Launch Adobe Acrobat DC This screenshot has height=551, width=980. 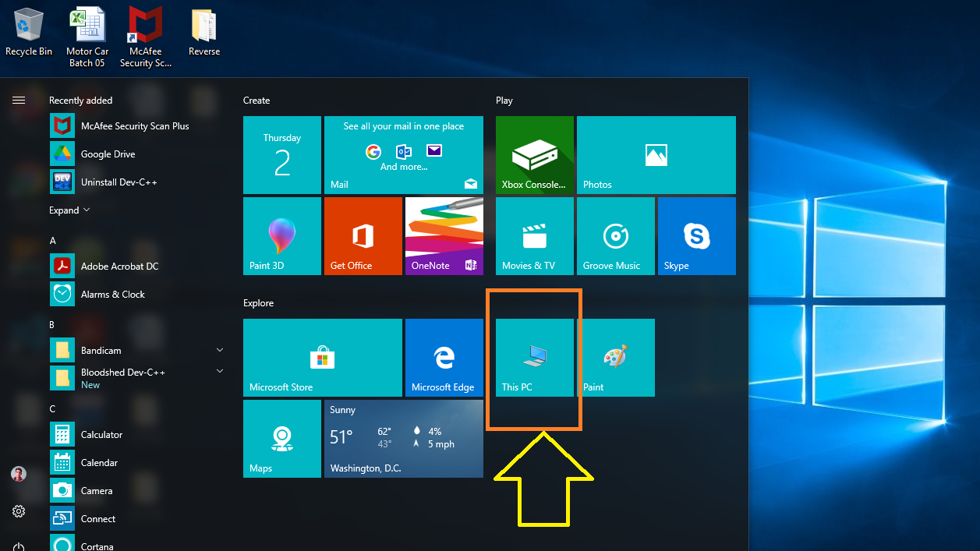pyautogui.click(x=137, y=267)
